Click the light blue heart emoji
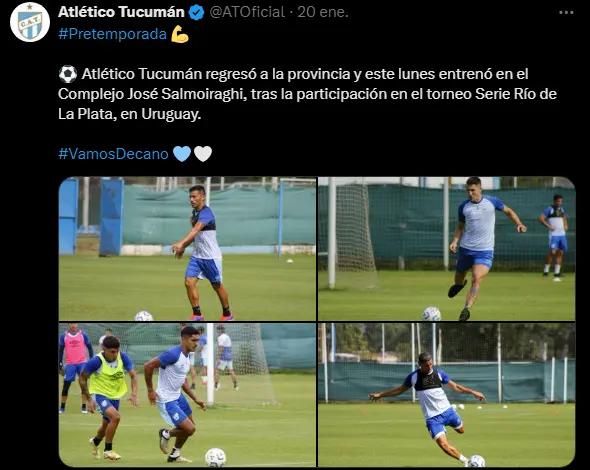 pyautogui.click(x=182, y=154)
